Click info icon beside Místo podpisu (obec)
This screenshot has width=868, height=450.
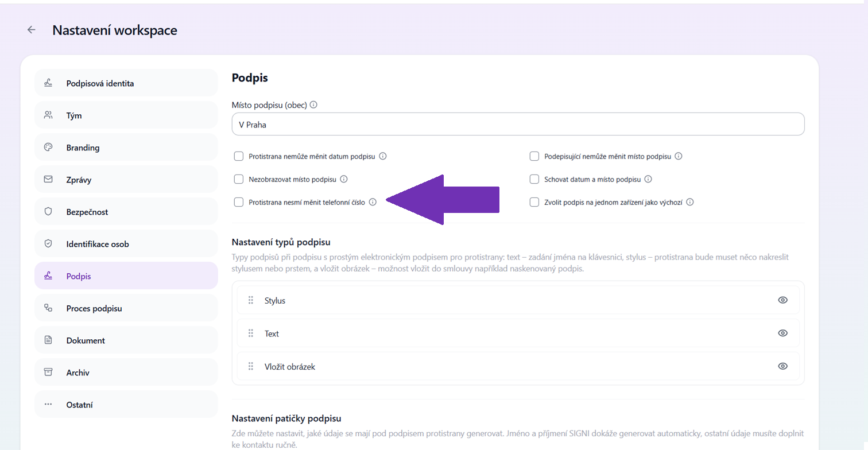313,105
